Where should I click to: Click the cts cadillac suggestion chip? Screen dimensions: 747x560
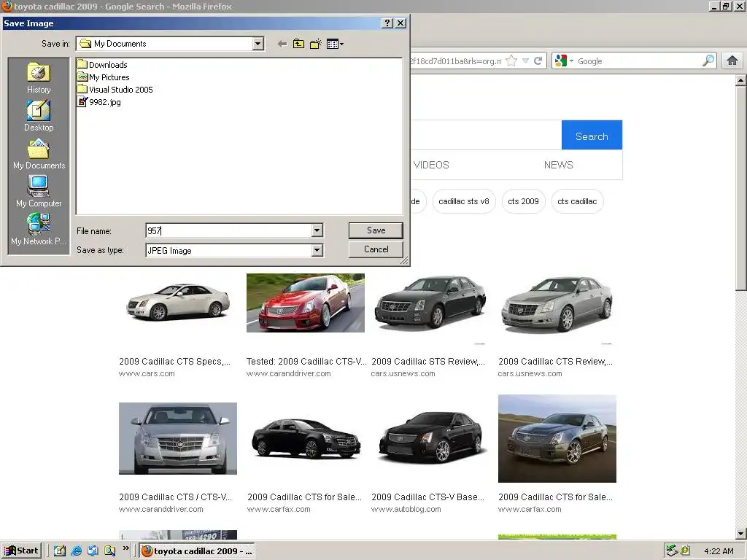point(577,201)
